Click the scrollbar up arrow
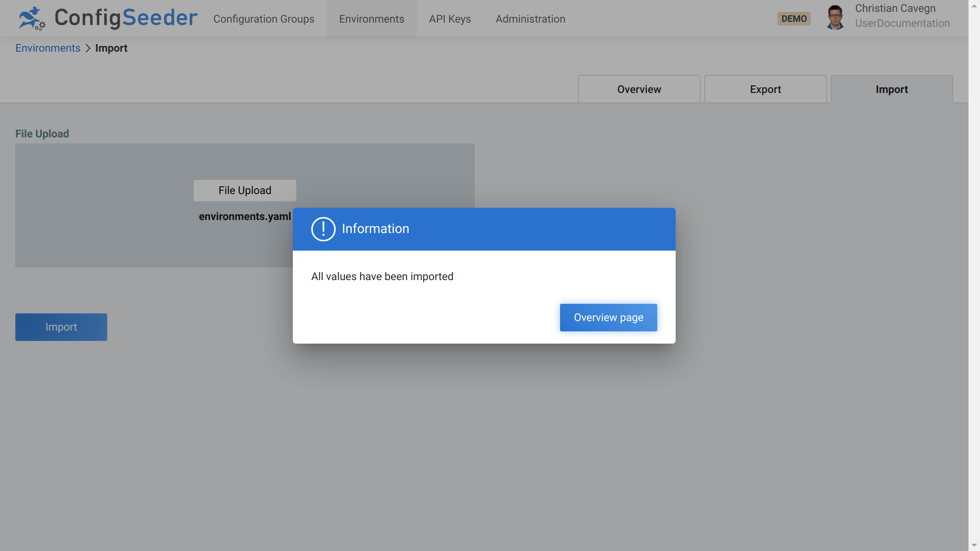Viewport: 980px width, 551px height. click(974, 6)
